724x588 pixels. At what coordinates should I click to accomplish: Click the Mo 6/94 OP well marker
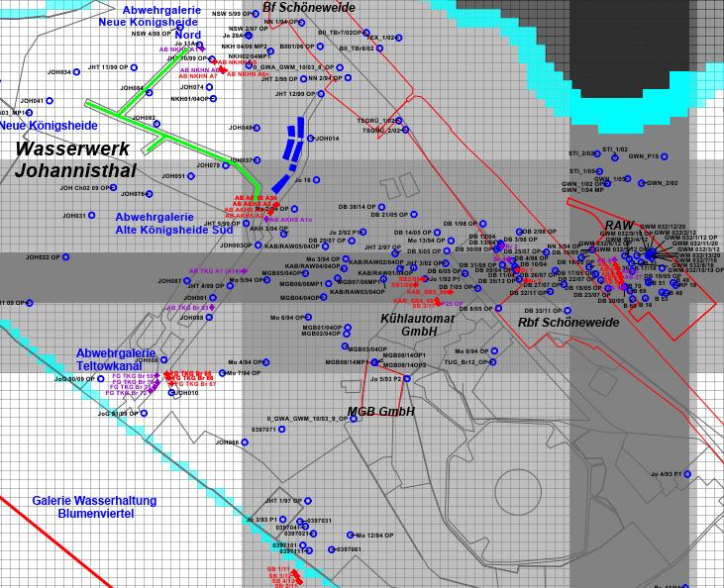coord(308,317)
